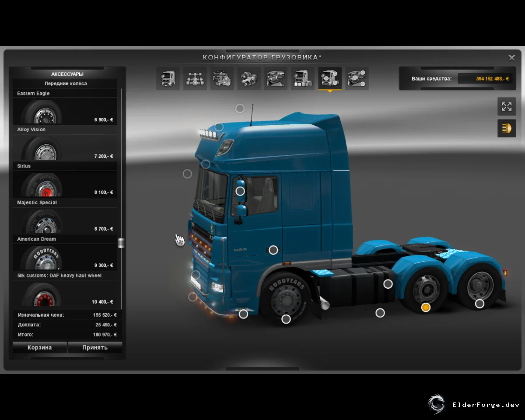Click the Доплата value 25 450 €
Image resolution: width=525 pixels, height=420 pixels.
tap(106, 325)
